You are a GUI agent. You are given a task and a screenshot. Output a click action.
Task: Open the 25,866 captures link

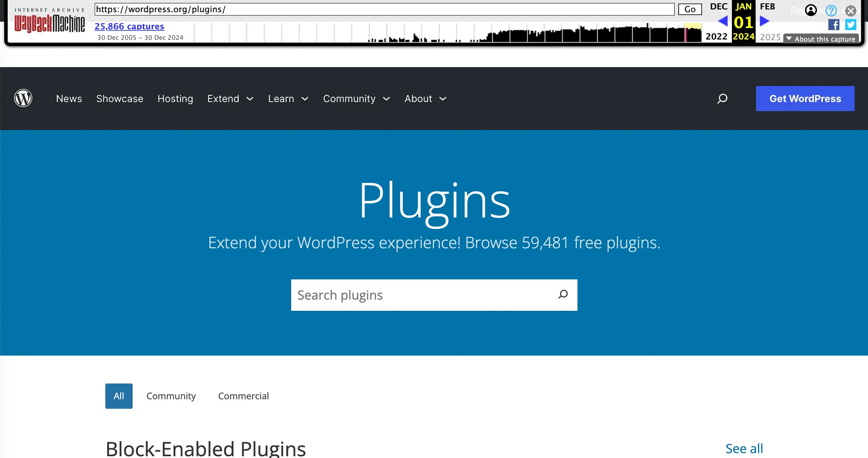[129, 26]
